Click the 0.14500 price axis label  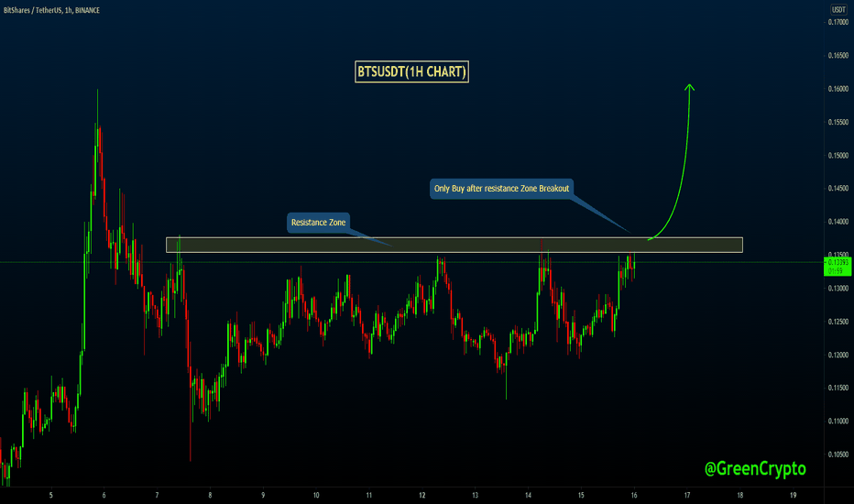point(838,189)
